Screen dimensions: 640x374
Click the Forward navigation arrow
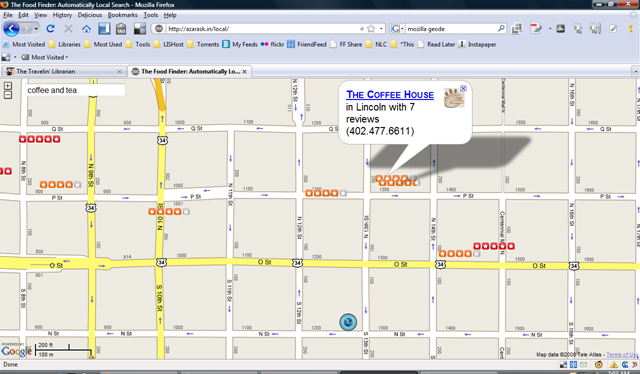coord(26,29)
